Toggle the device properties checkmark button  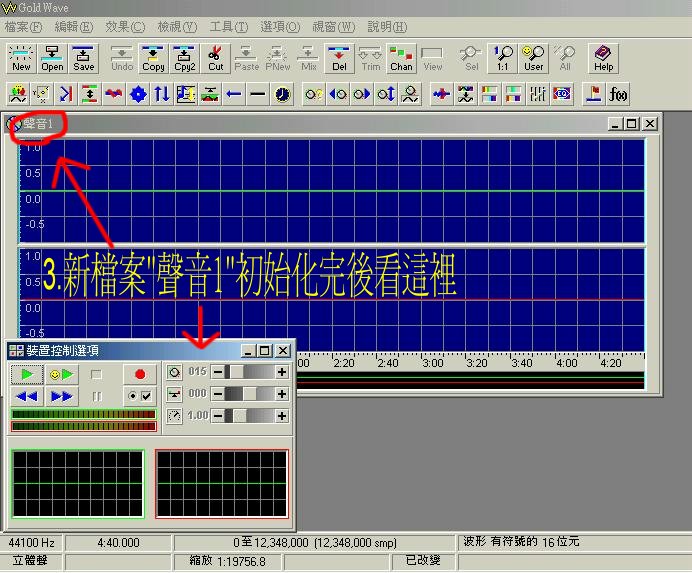coord(140,396)
